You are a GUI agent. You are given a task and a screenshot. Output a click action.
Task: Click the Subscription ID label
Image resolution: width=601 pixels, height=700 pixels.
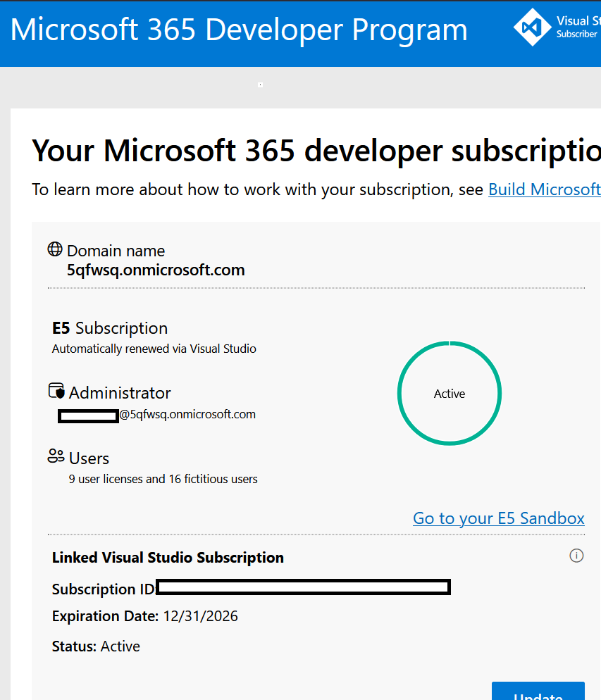pos(103,589)
